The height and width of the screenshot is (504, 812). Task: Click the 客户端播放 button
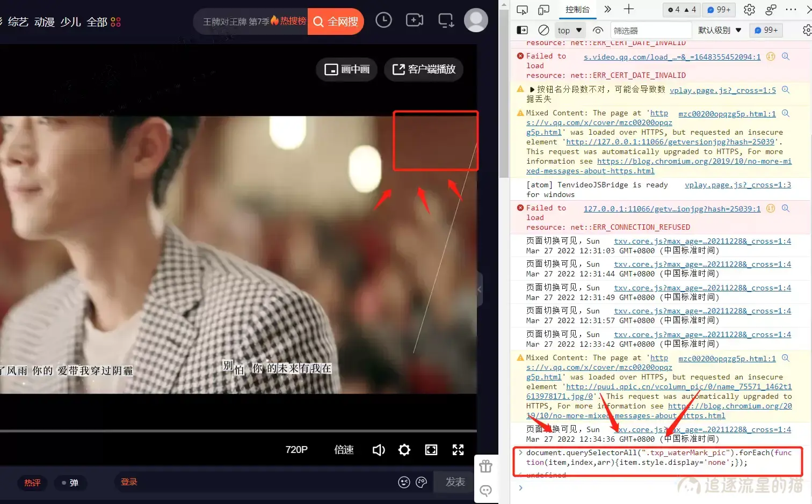click(424, 69)
